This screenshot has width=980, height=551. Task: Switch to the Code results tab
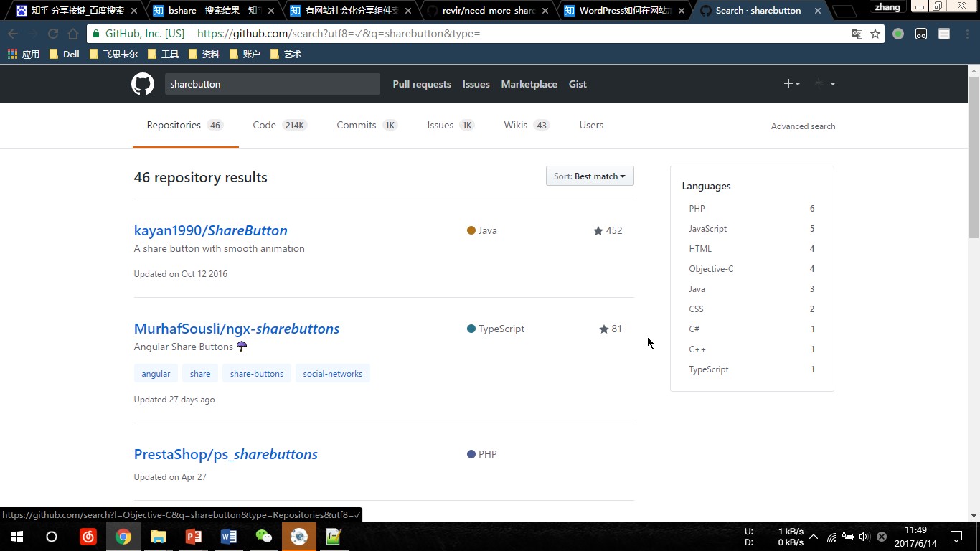click(278, 126)
